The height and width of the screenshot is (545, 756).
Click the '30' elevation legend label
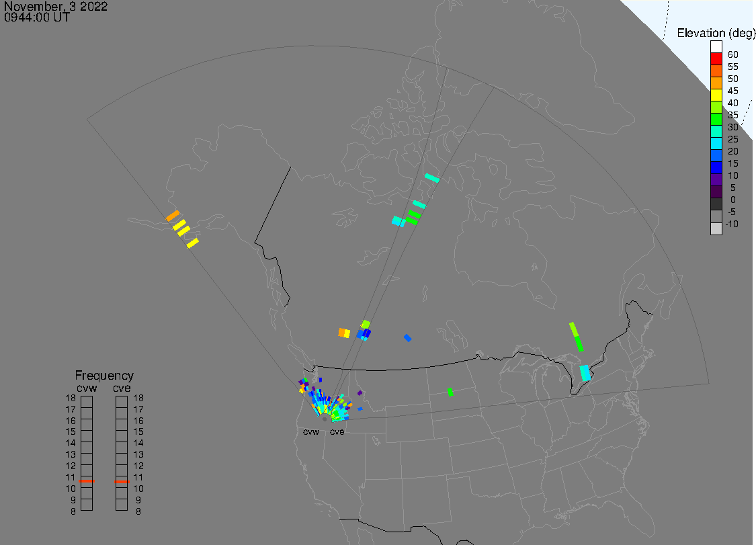click(733, 127)
